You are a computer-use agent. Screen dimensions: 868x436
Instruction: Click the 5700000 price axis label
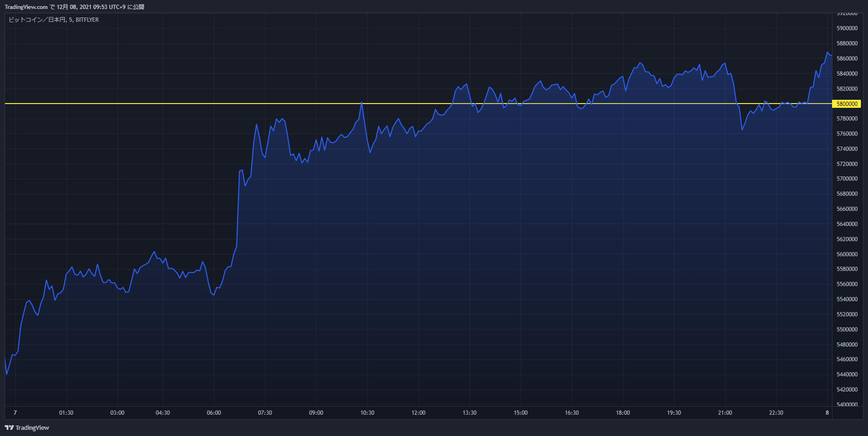tap(847, 179)
